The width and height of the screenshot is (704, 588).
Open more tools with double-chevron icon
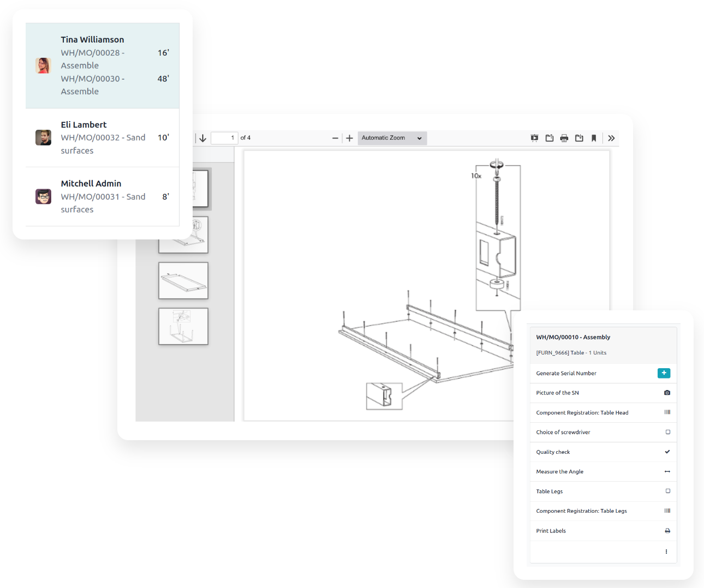pos(611,138)
